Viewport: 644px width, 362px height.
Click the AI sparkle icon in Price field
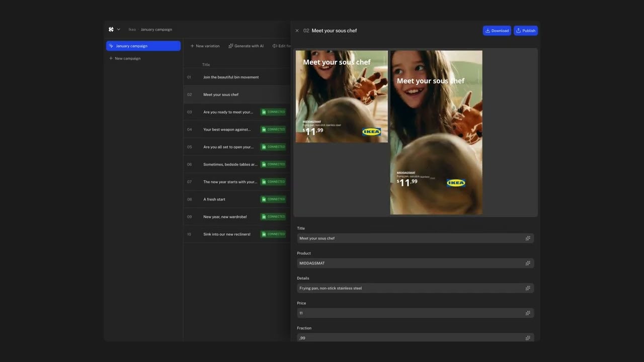pos(528,313)
